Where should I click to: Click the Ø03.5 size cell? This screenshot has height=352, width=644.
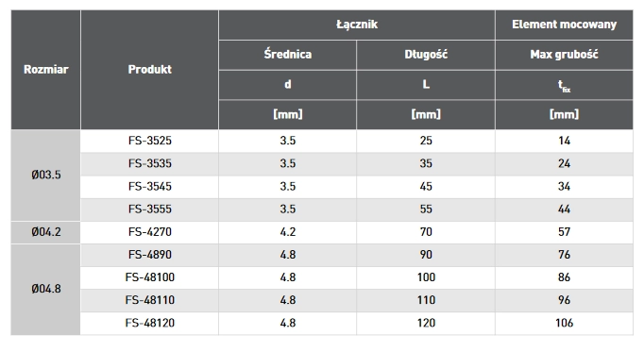coord(45,176)
